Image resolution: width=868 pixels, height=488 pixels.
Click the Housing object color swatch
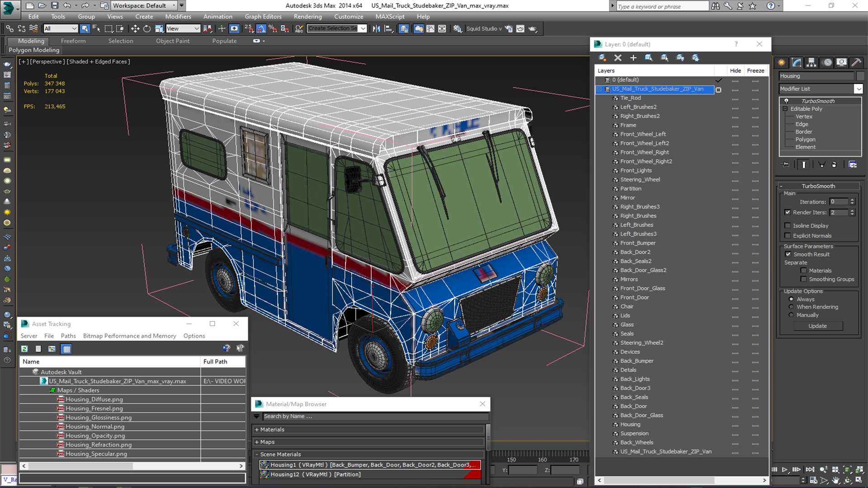[x=860, y=76]
